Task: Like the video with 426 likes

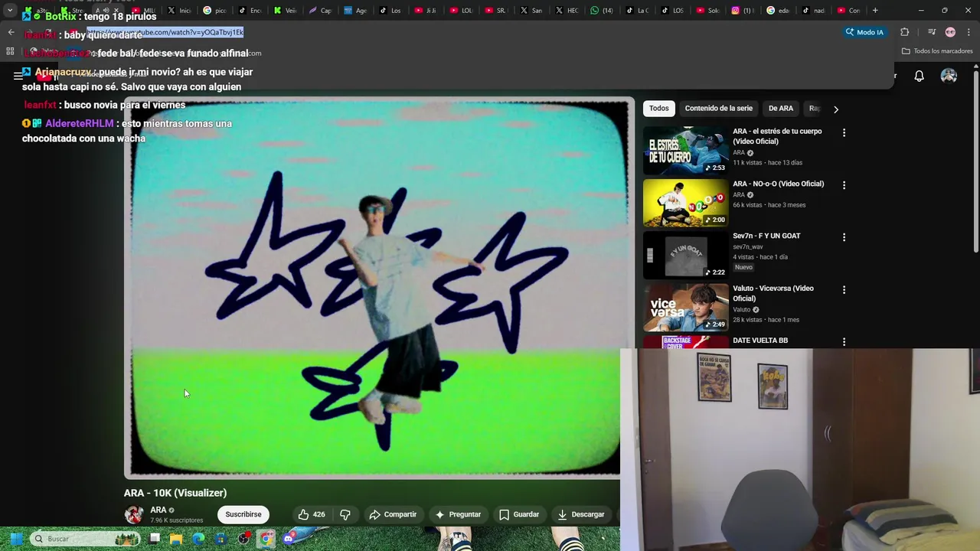Action: (x=312, y=514)
